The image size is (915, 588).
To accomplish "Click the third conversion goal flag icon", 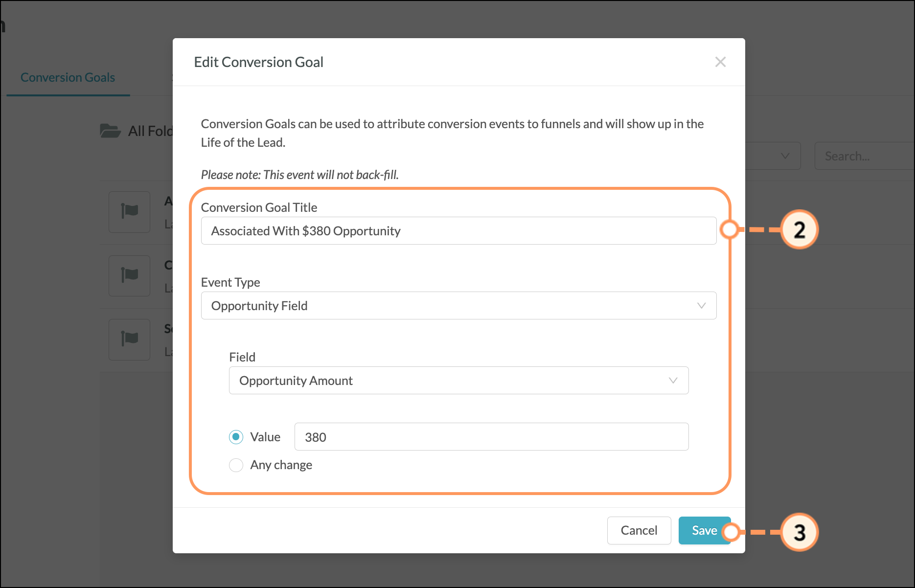I will [129, 339].
